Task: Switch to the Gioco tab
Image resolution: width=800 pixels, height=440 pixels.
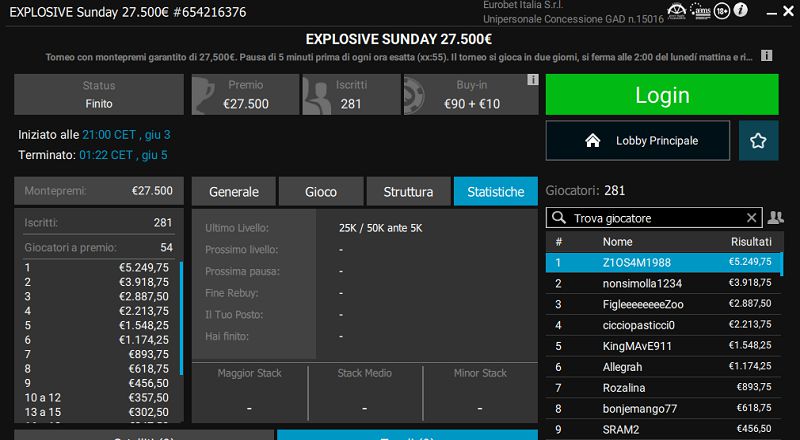Action: (321, 191)
